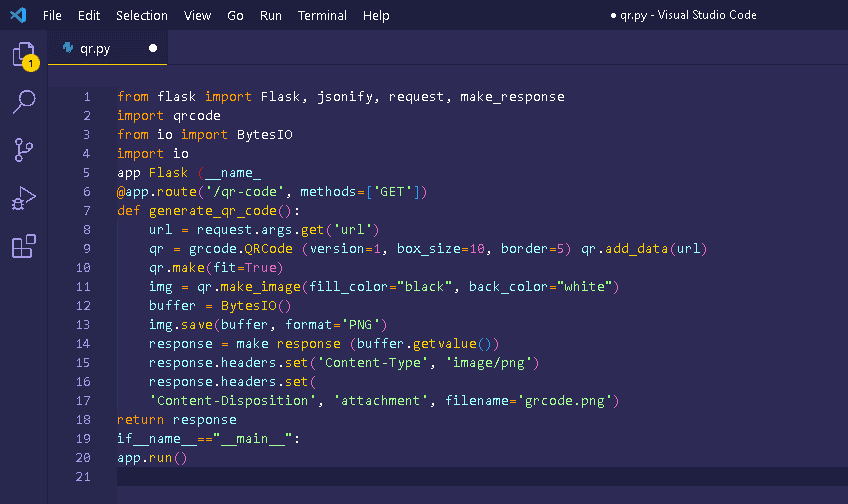This screenshot has width=848, height=504.
Task: Click 'return response' on line 18
Action: point(177,420)
